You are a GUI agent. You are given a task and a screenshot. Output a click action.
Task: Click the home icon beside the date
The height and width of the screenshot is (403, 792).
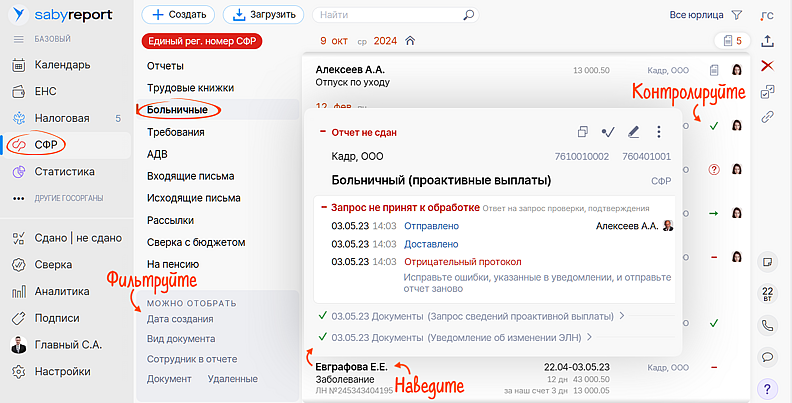pos(410,41)
